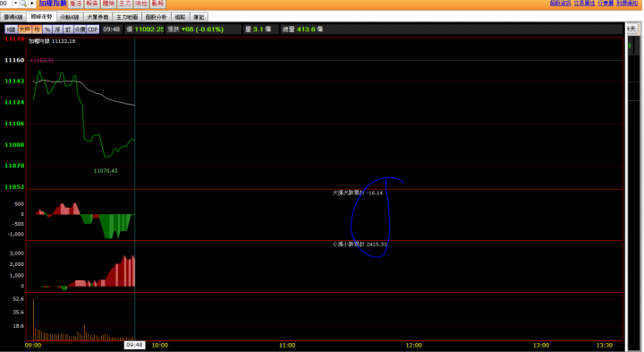Click the plus add-to-watchlist icon
Image resolution: width=644 pixels, height=352 pixels.
click(x=31, y=4)
